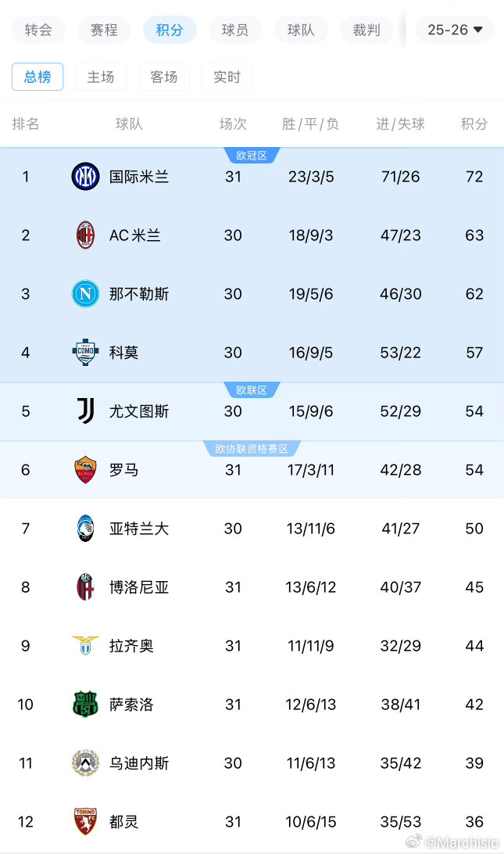Open Juventus via its club badge

click(85, 411)
